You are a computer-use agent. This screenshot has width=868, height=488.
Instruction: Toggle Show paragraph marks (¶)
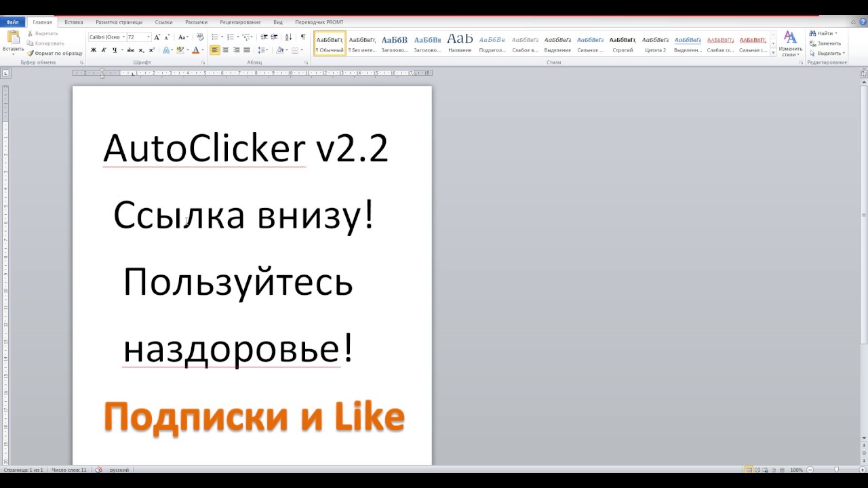pyautogui.click(x=303, y=37)
